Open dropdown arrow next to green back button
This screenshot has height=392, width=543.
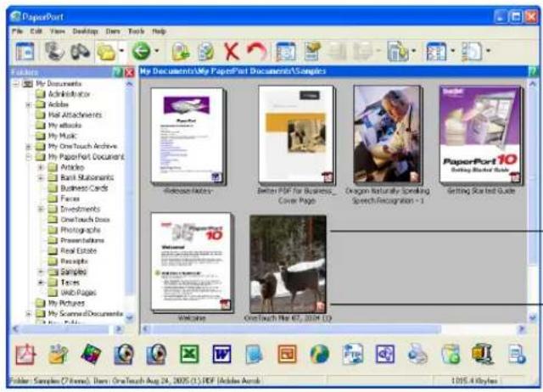[x=157, y=51]
